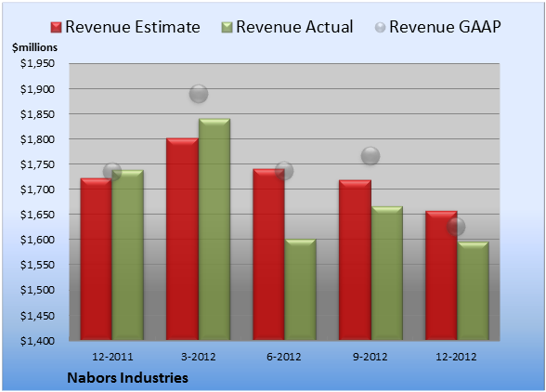The height and width of the screenshot is (392, 546).
Task: Click the '$1,450' axis value
Action: (x=37, y=316)
